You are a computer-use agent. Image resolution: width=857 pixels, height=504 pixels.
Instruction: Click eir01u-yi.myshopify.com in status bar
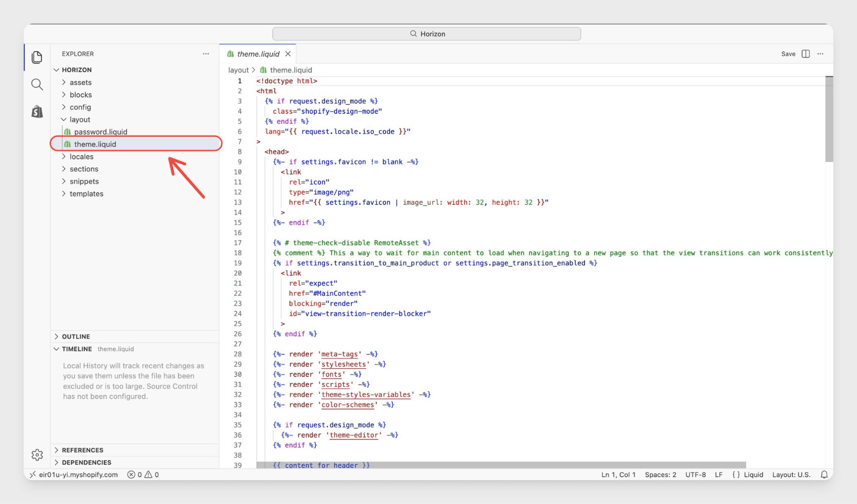point(78,475)
